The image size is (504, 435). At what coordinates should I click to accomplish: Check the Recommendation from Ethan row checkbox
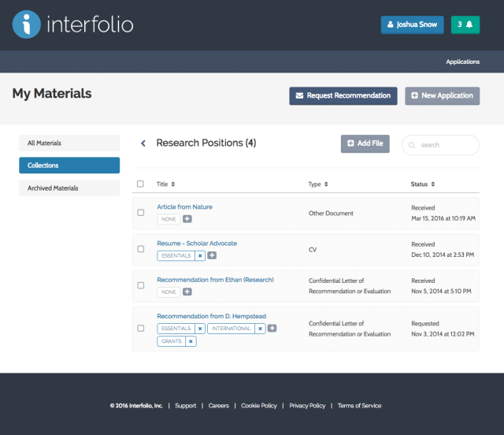[x=141, y=285]
